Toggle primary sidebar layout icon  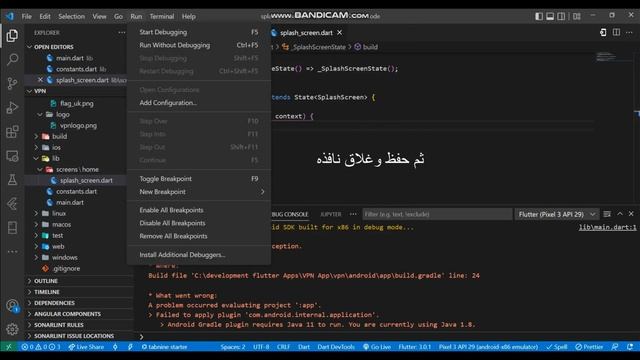[x=539, y=16]
